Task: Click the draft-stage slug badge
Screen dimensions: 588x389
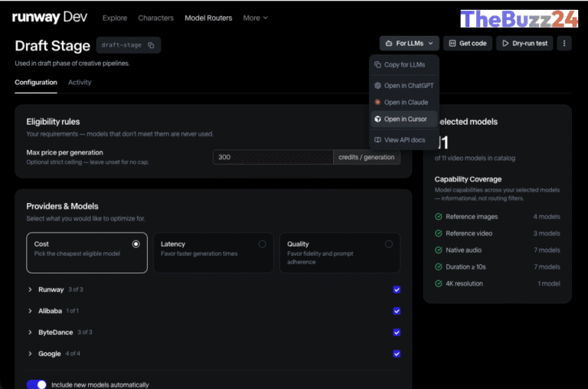Action: click(129, 45)
